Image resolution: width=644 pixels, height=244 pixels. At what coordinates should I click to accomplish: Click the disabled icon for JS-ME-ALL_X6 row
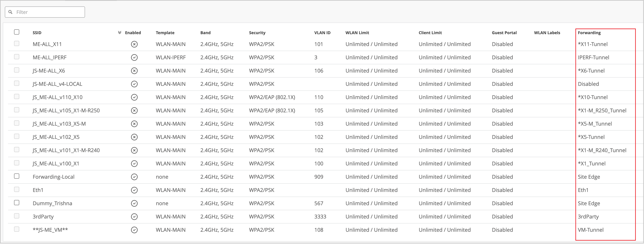tap(134, 71)
